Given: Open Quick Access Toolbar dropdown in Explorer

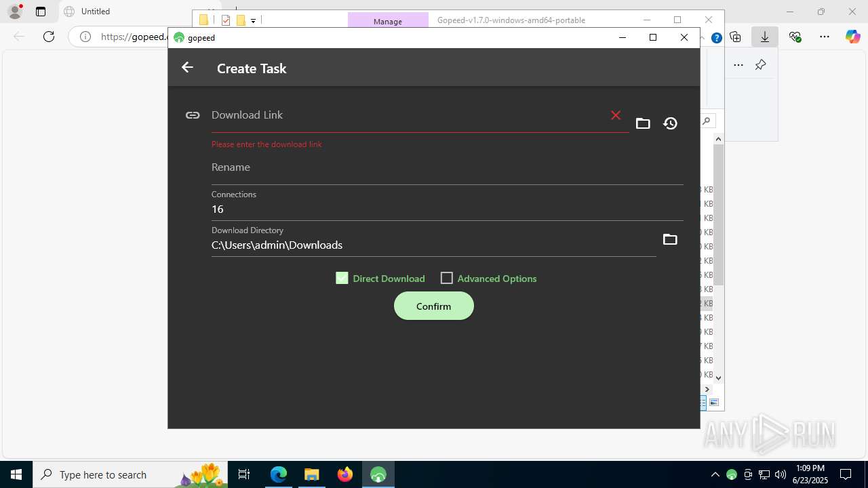Looking at the screenshot, I should pyautogui.click(x=253, y=20).
